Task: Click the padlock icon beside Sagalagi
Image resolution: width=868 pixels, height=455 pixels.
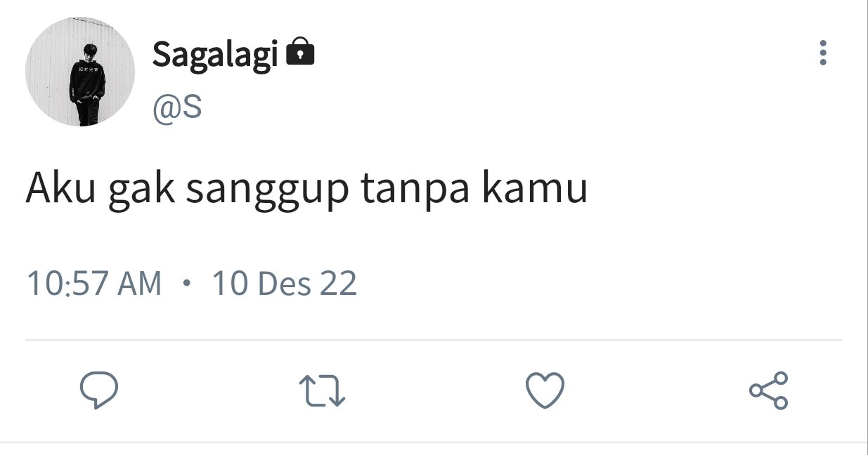Action: [x=301, y=53]
